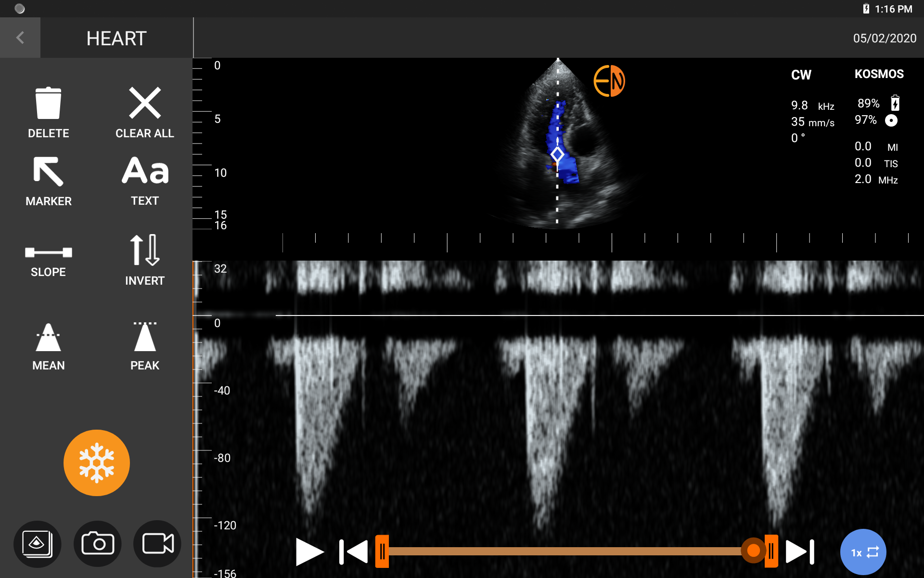The width and height of the screenshot is (924, 578).
Task: Start clip recording with video camera icon
Action: coord(157,544)
